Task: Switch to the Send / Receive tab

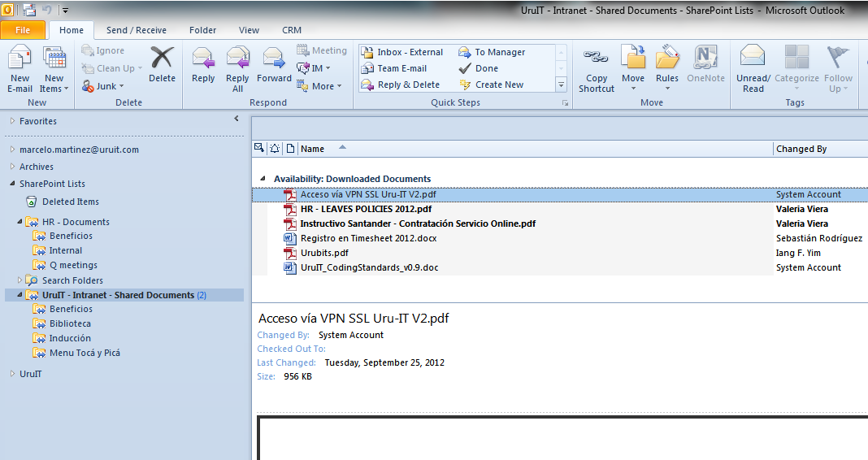Action: pos(137,30)
